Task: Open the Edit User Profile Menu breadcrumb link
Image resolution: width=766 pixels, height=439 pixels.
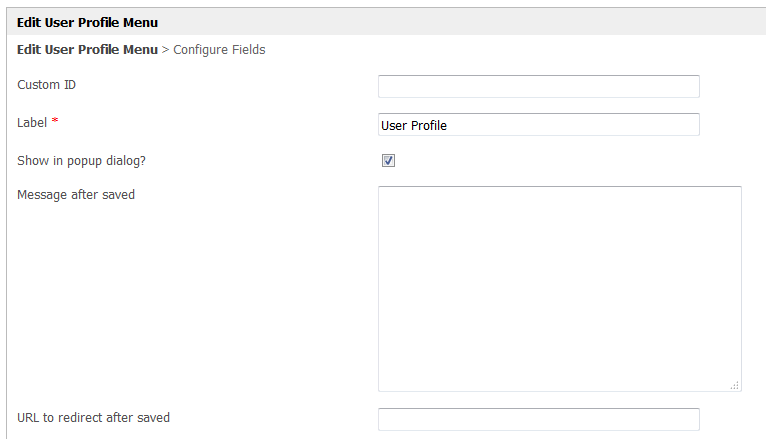Action: tap(87, 49)
